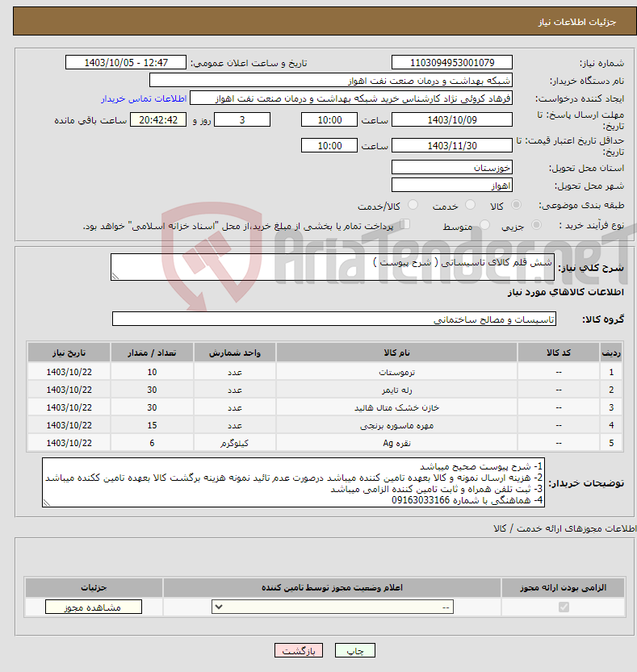The width and height of the screenshot is (637, 672).
Task: Click the کیلوگرم unit cell
Action: [235, 443]
